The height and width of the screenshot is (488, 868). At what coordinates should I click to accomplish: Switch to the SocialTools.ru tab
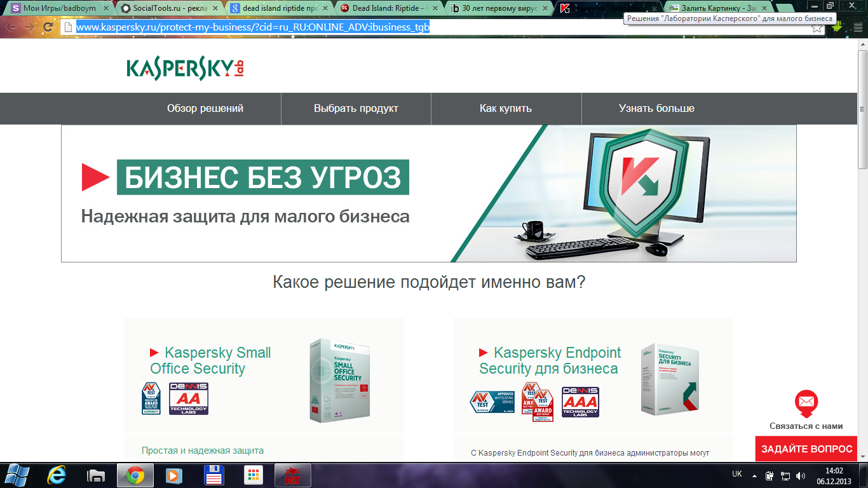(168, 8)
